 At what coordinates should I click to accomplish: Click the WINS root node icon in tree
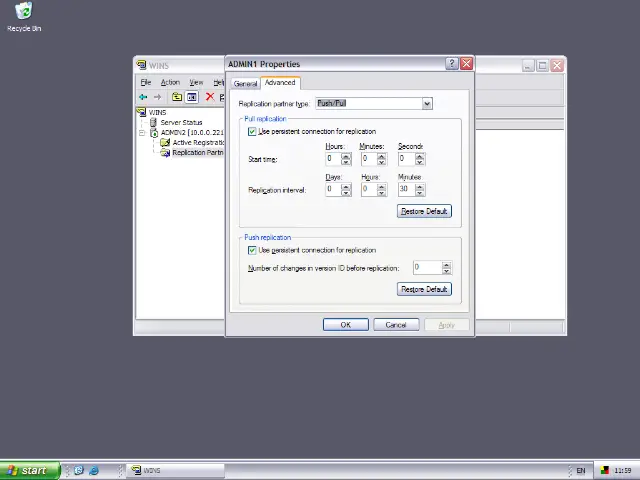coord(142,112)
